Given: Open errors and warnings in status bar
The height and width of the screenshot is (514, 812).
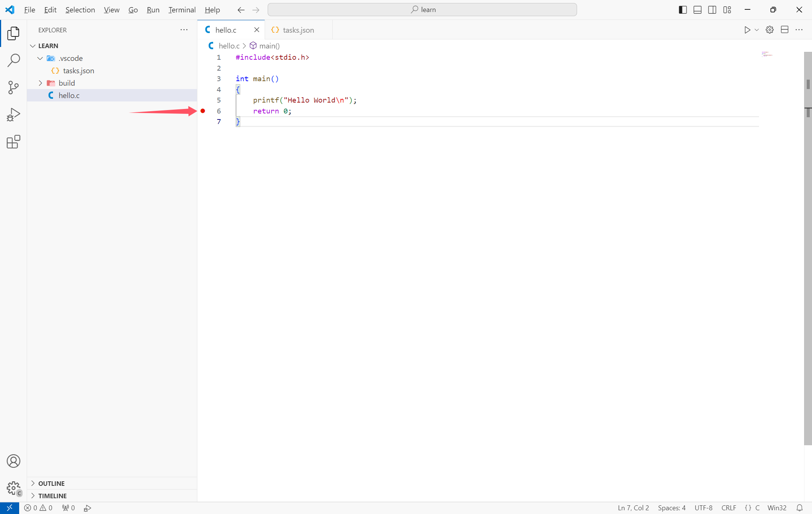Looking at the screenshot, I should coord(38,508).
